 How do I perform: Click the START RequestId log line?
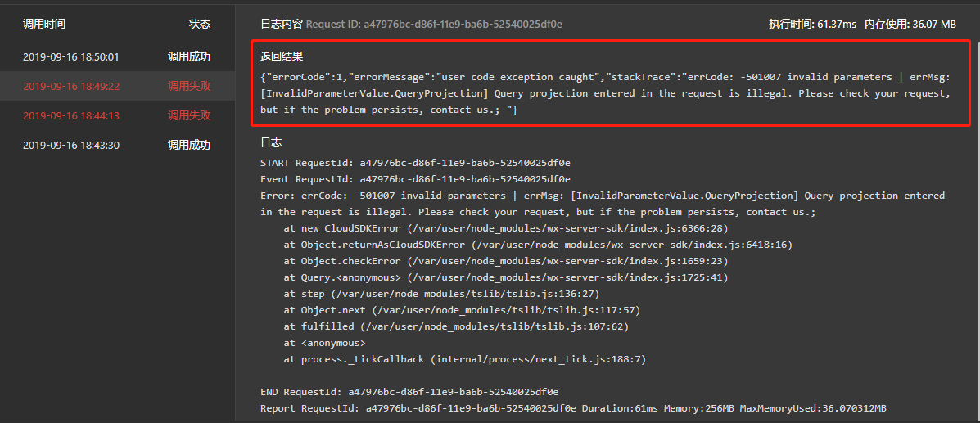415,163
